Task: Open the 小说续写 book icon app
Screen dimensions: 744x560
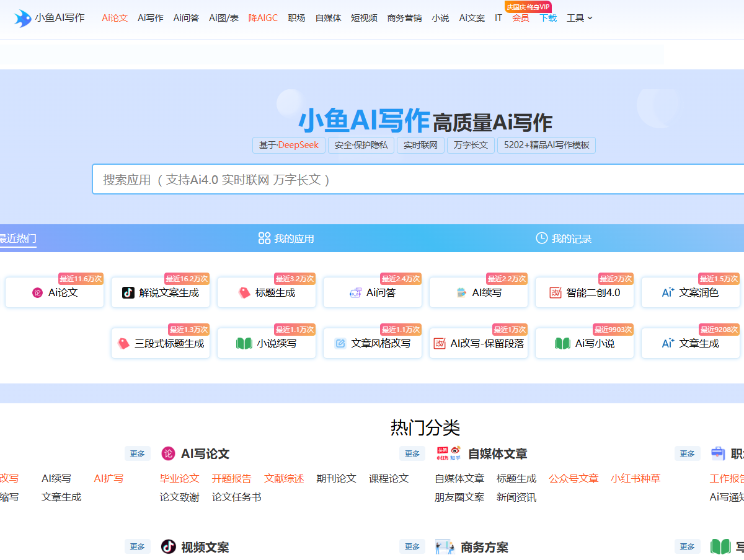Action: pyautogui.click(x=267, y=343)
